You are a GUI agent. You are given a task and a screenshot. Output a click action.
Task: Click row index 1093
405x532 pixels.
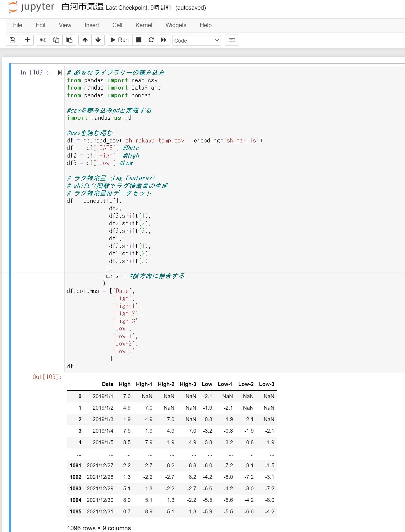(75, 489)
